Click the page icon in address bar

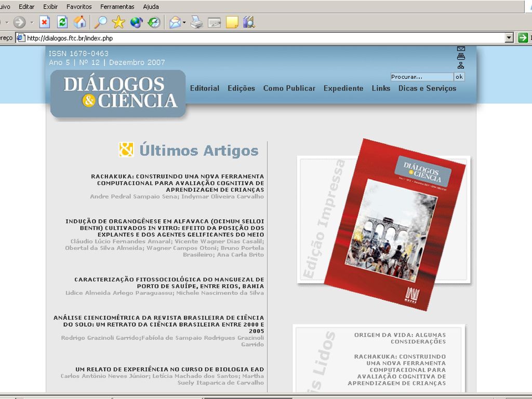(x=21, y=38)
